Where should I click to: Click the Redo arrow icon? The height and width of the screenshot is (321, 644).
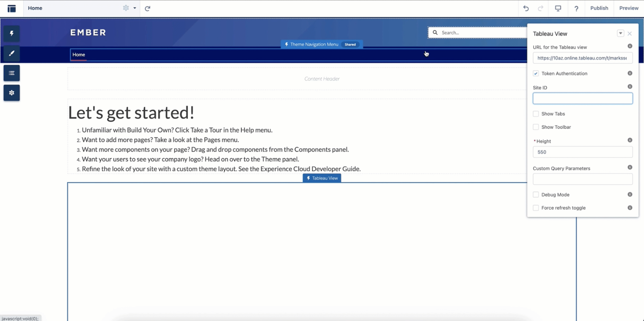coord(541,8)
